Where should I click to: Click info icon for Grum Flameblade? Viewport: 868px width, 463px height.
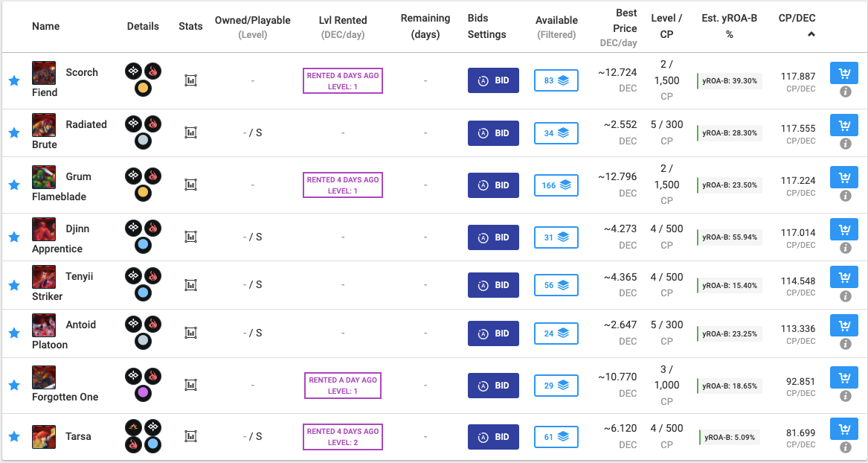845,196
